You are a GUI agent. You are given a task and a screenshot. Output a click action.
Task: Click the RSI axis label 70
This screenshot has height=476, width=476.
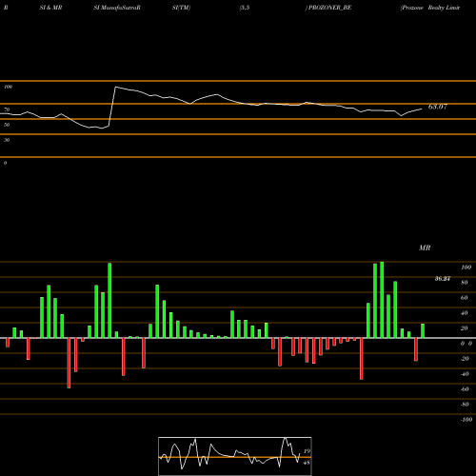point(7,109)
